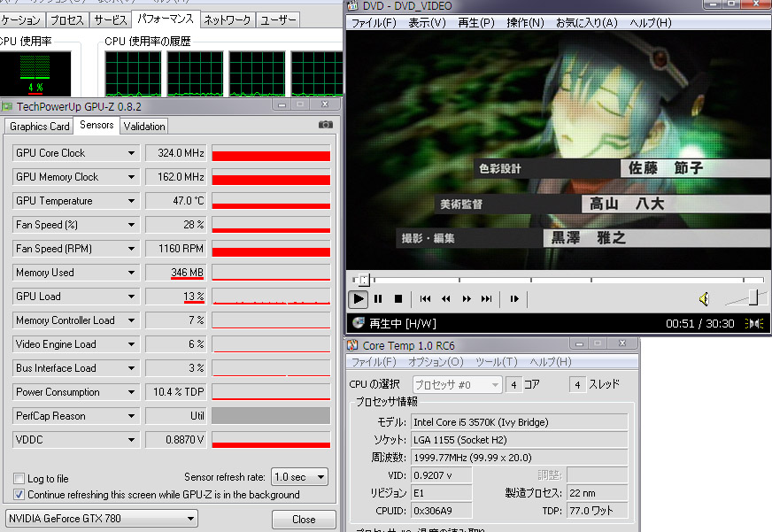Open the GPU Load sensor dropdown
The image size is (772, 532).
[x=131, y=297]
